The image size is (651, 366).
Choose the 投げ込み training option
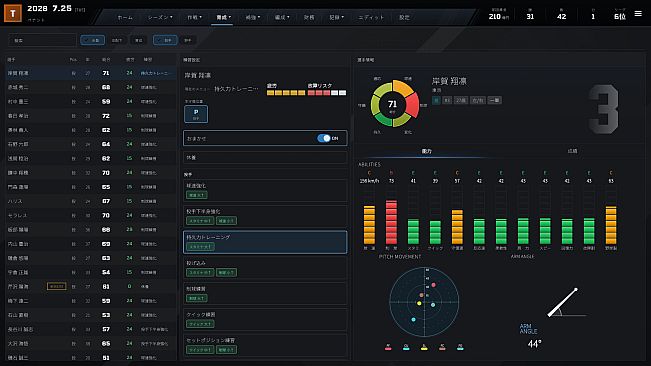tap(265, 268)
